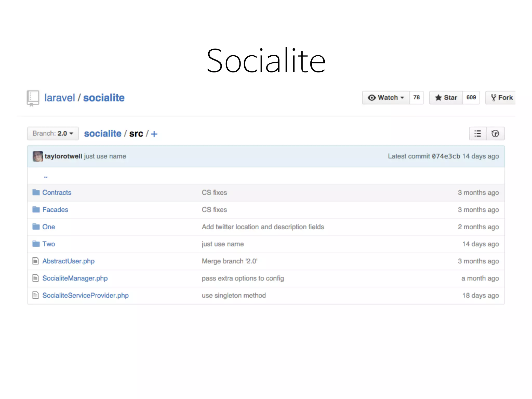Open AbstractUser.php file
532x399 pixels.
point(68,261)
